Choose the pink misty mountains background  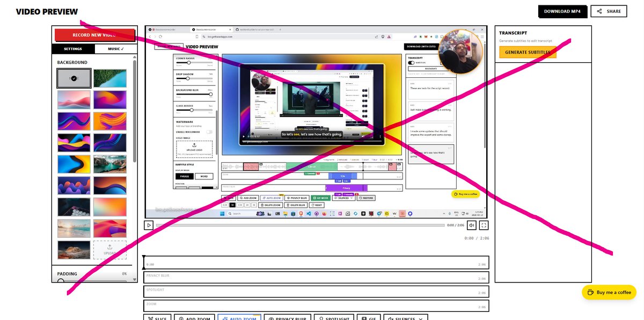tap(74, 99)
